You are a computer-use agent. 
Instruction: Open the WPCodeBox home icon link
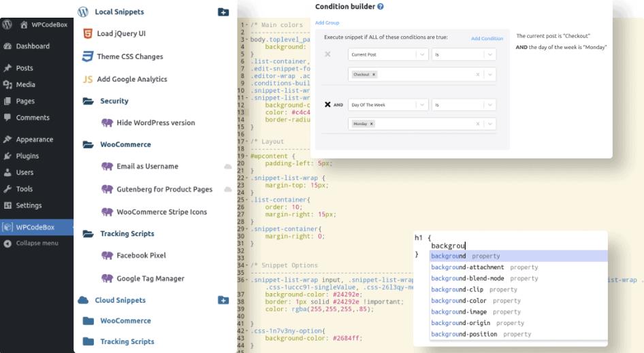coord(24,24)
